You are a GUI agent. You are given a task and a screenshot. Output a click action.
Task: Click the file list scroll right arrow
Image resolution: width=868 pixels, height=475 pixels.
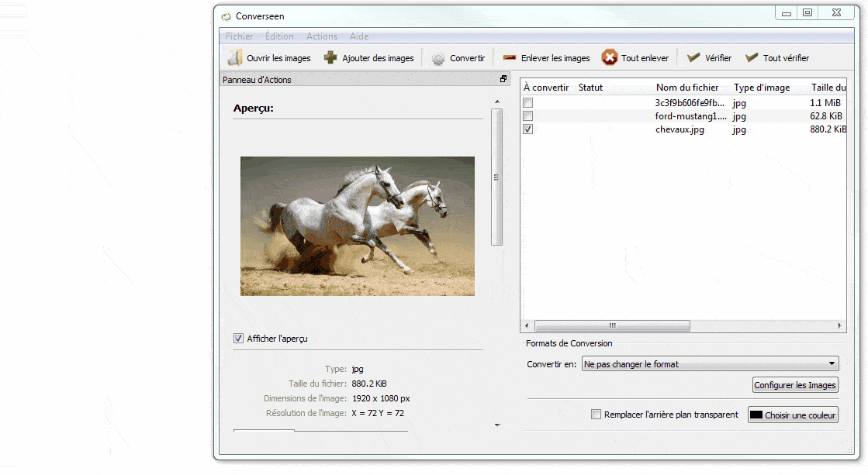[x=840, y=325]
